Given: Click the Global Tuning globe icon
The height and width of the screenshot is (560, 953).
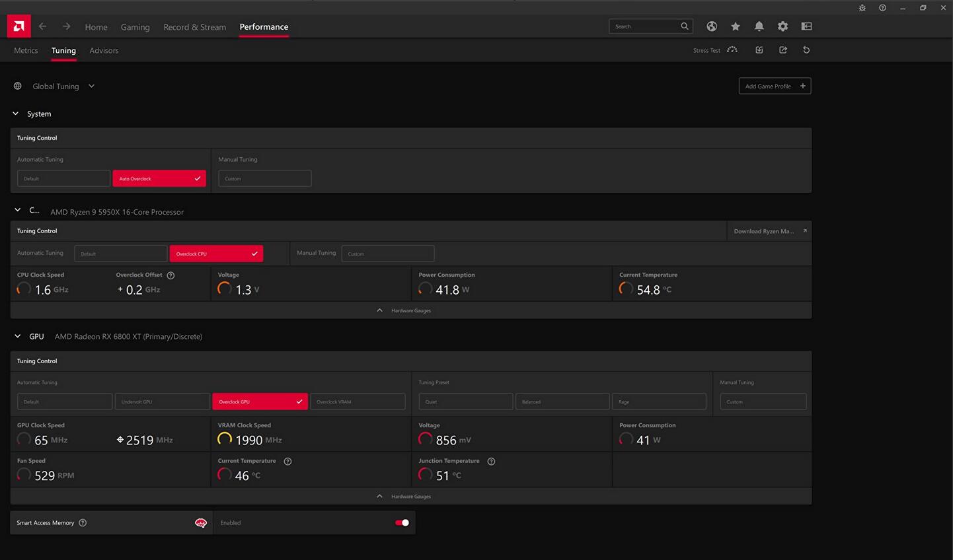Looking at the screenshot, I should pyautogui.click(x=18, y=86).
